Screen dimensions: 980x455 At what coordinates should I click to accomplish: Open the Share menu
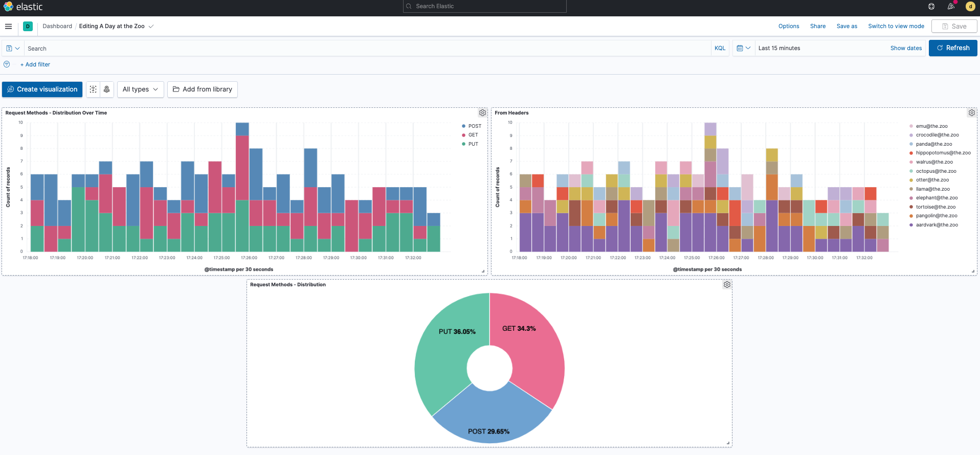point(817,26)
